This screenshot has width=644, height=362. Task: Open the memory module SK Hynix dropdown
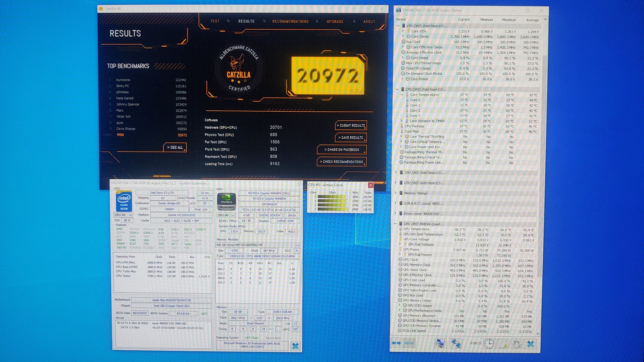point(258,245)
